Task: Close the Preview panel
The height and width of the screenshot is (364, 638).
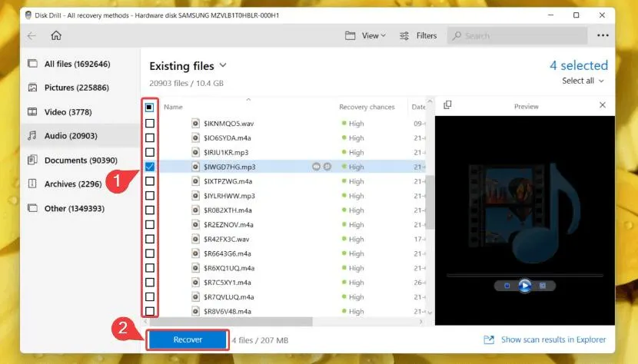Action: click(x=603, y=105)
